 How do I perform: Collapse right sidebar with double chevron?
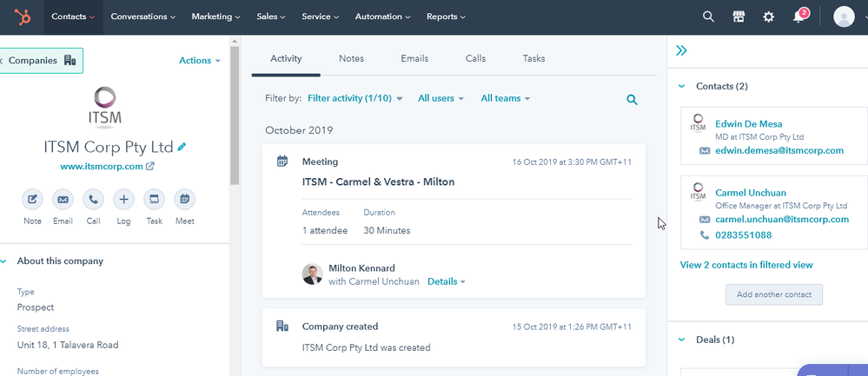coord(681,51)
